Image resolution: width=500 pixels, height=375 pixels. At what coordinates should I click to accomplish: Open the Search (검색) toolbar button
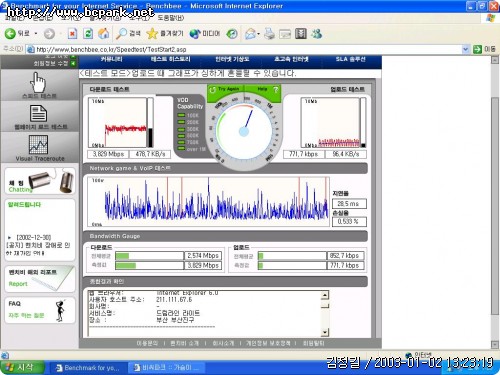pyautogui.click(x=128, y=34)
